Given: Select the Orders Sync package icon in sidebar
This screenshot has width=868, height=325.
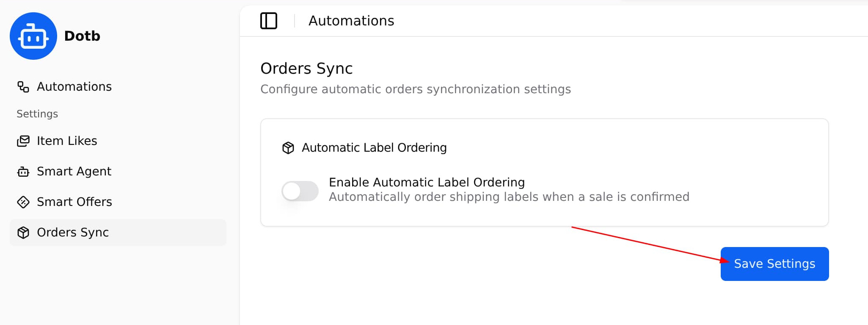Looking at the screenshot, I should (23, 233).
